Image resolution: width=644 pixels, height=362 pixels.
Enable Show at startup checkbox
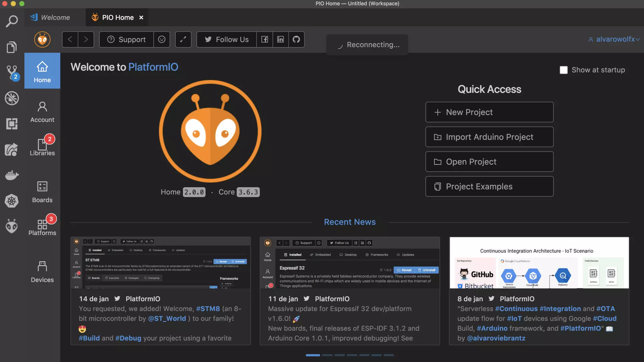click(x=563, y=70)
